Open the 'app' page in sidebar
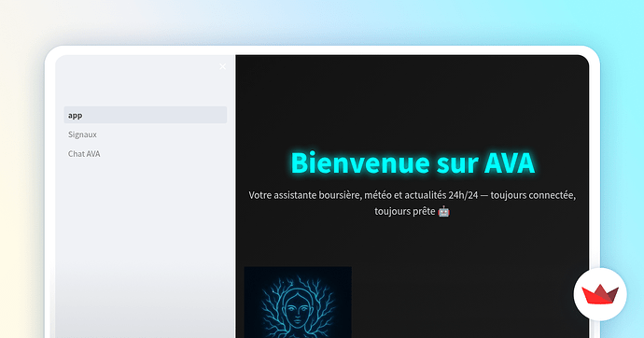The width and height of the screenshot is (644, 338). 146,115
